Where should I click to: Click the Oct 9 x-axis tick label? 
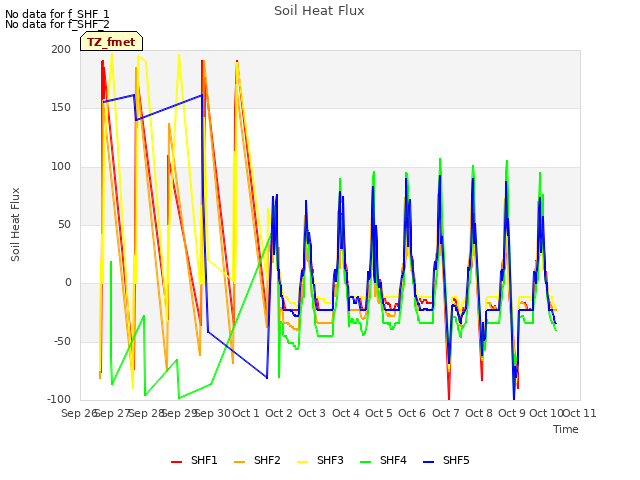(512, 413)
